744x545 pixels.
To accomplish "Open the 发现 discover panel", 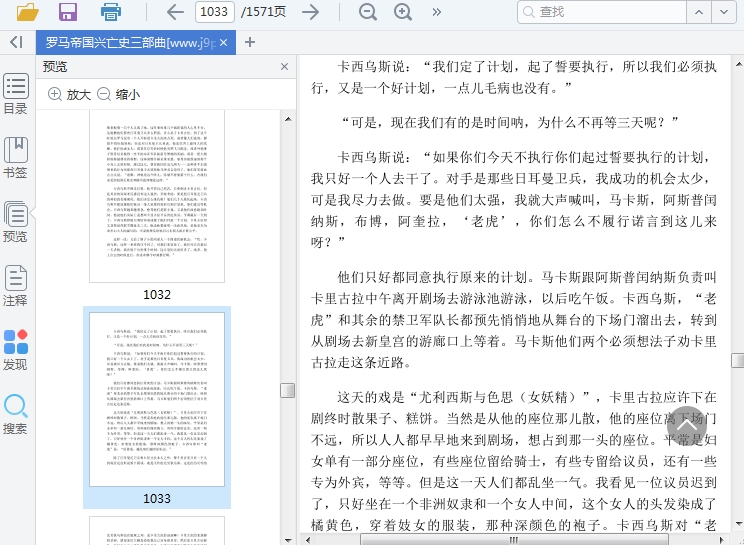I will click(x=16, y=350).
